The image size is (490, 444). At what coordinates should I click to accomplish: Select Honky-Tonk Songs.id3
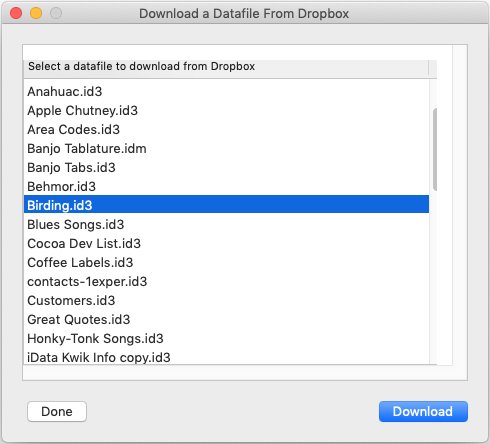(x=226, y=339)
